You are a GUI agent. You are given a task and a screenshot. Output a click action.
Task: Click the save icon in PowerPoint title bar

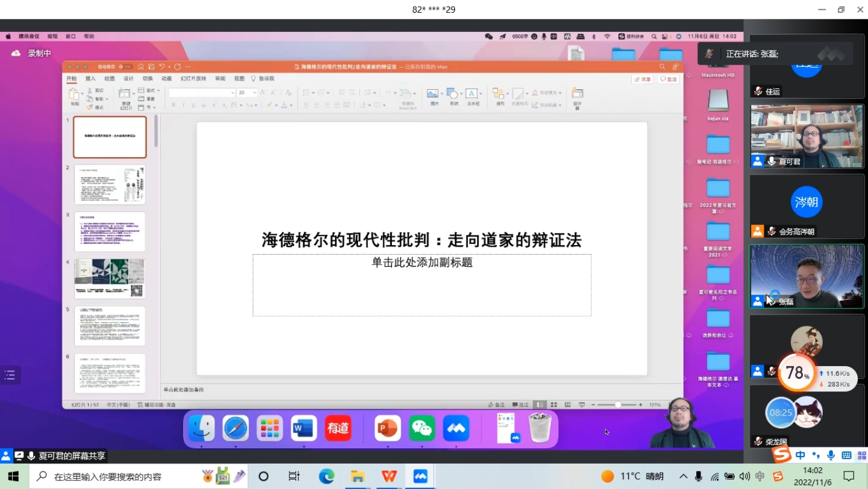tap(151, 67)
